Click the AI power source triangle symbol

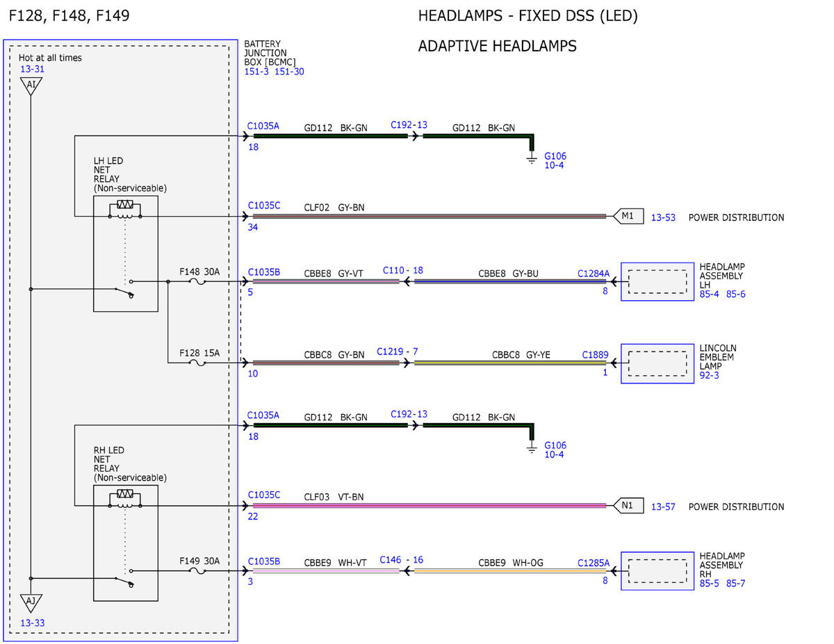(x=30, y=85)
